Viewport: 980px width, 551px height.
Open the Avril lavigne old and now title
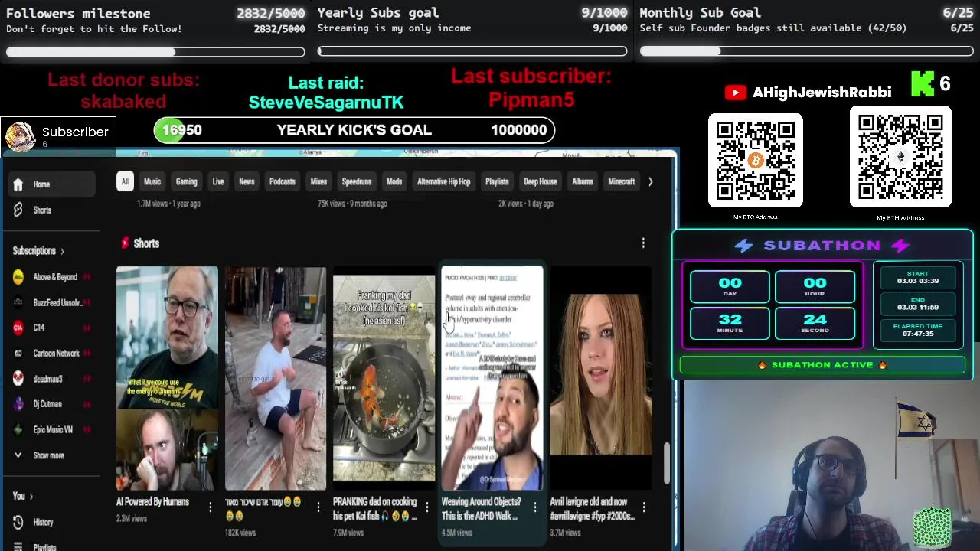pos(592,509)
